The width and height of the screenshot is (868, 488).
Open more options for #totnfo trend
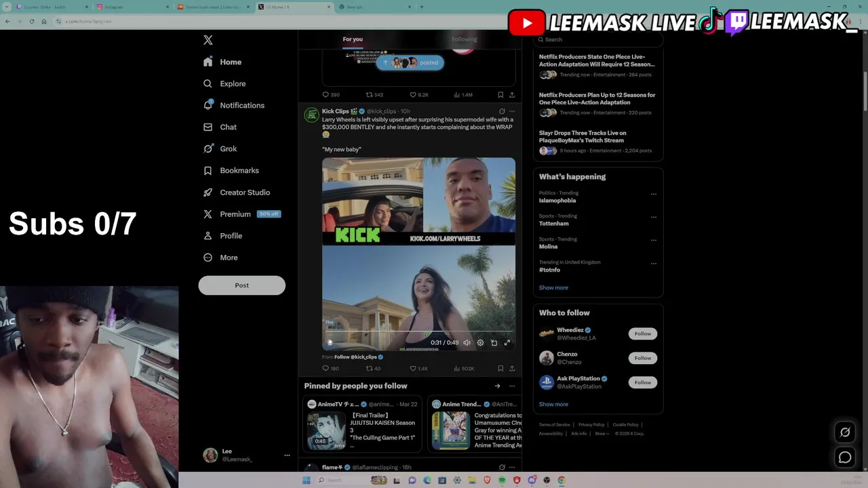(x=654, y=263)
